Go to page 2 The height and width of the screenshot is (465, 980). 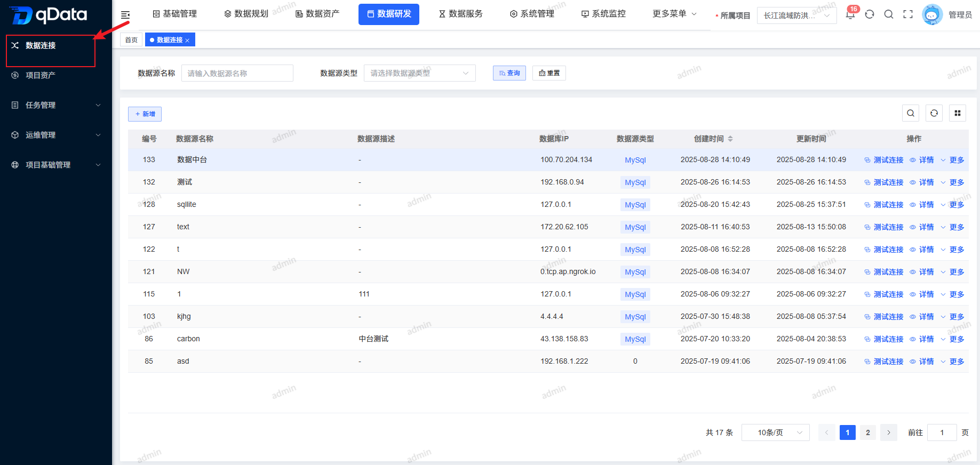coord(868,432)
